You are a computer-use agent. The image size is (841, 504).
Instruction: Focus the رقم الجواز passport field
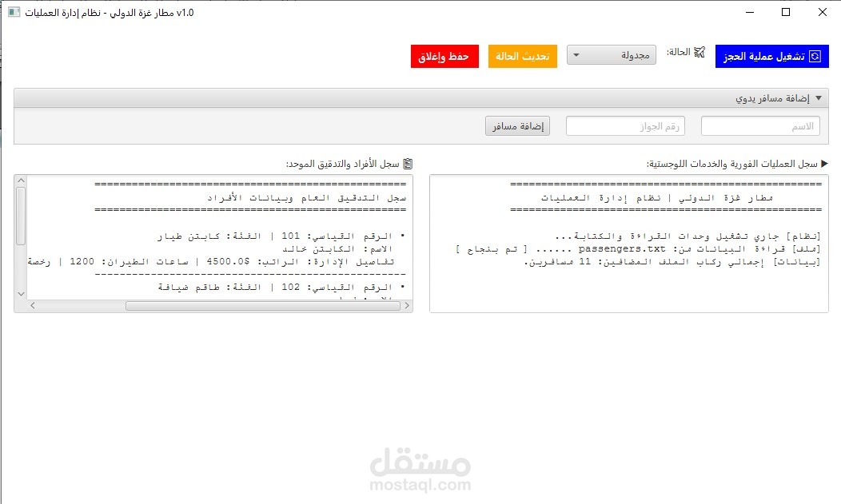(x=625, y=126)
